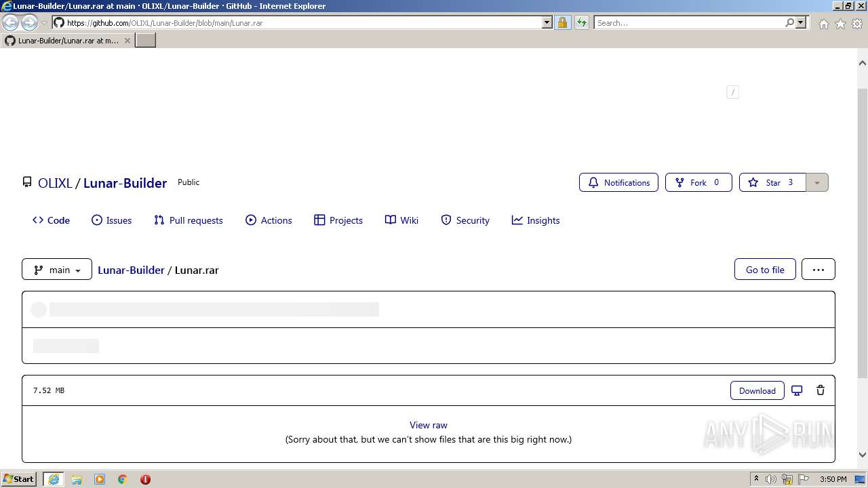The width and height of the screenshot is (868, 488).
Task: Click the 3:50 PM system clock
Action: 833,479
